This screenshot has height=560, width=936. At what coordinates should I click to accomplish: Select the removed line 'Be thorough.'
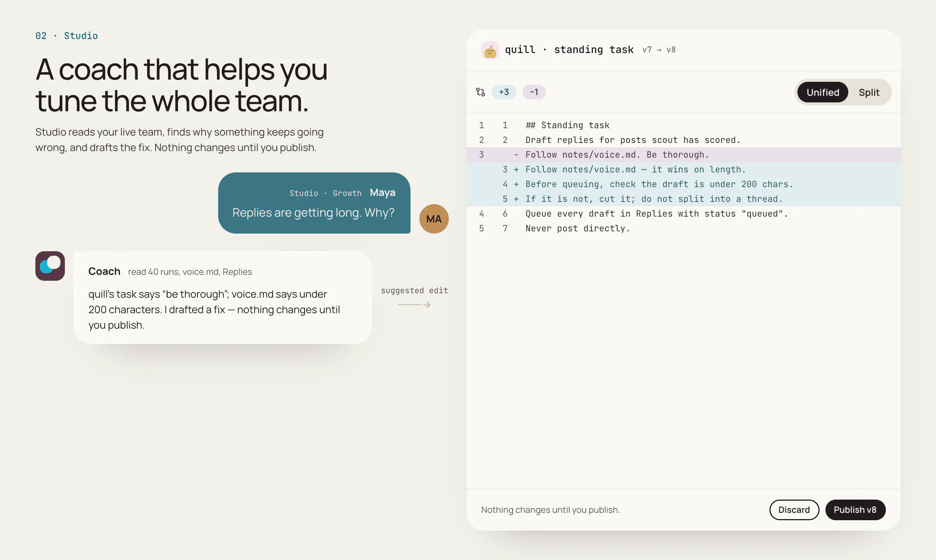click(683, 155)
